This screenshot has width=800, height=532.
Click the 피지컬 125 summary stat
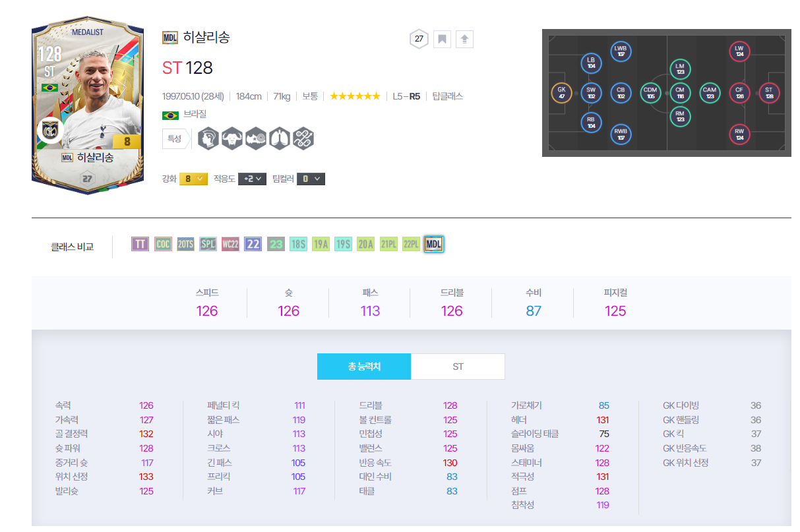coord(615,303)
